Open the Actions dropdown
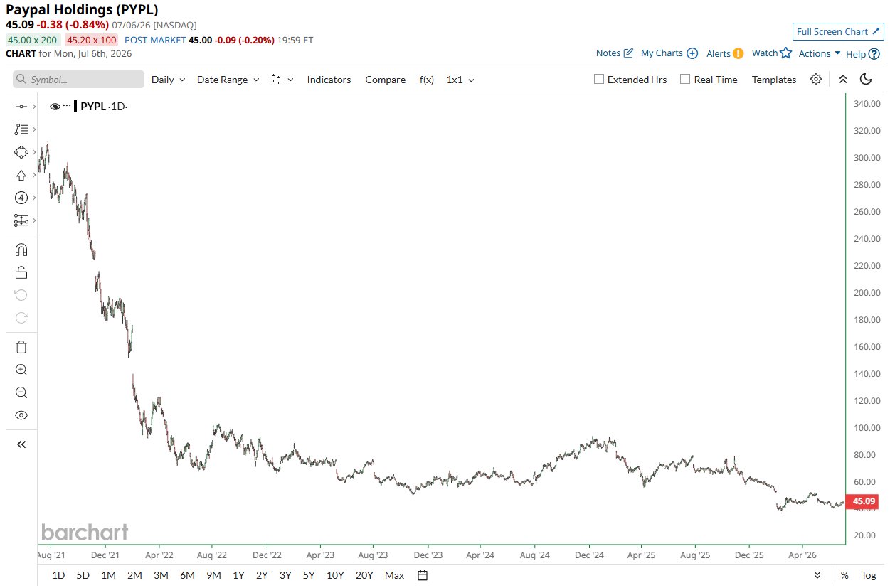Image resolution: width=890 pixels, height=588 pixels. click(820, 53)
